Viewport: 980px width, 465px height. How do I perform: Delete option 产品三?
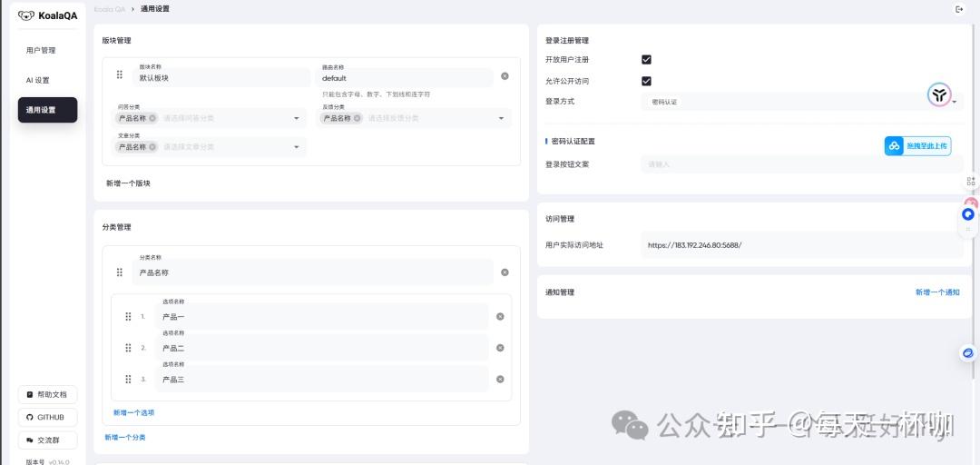[500, 380]
